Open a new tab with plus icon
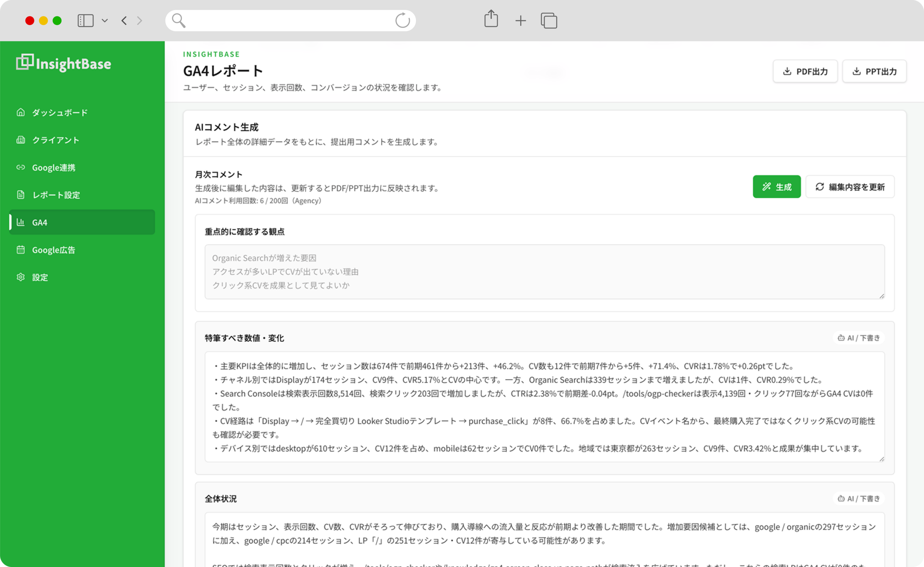Viewport: 924px width, 567px height. (x=520, y=21)
